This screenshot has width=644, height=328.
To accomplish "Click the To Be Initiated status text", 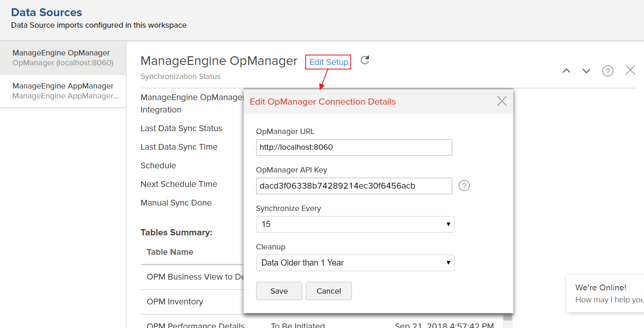I will (298, 325).
